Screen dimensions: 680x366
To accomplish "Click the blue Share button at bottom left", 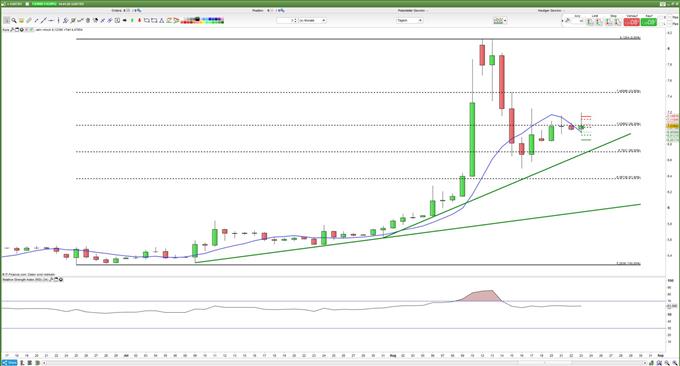I will pos(9,363).
